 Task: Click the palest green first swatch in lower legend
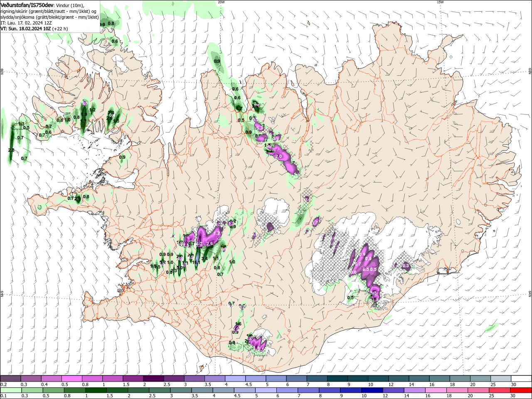pos(10,390)
